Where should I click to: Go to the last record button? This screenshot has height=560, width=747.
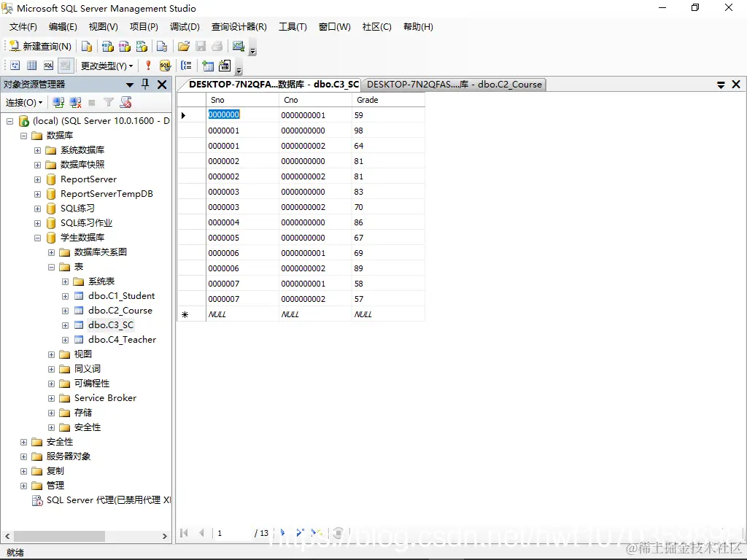(300, 533)
